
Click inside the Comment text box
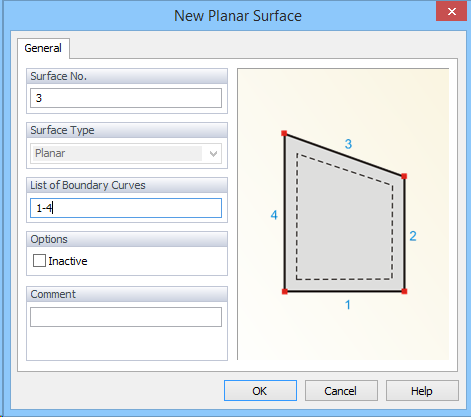(x=126, y=317)
